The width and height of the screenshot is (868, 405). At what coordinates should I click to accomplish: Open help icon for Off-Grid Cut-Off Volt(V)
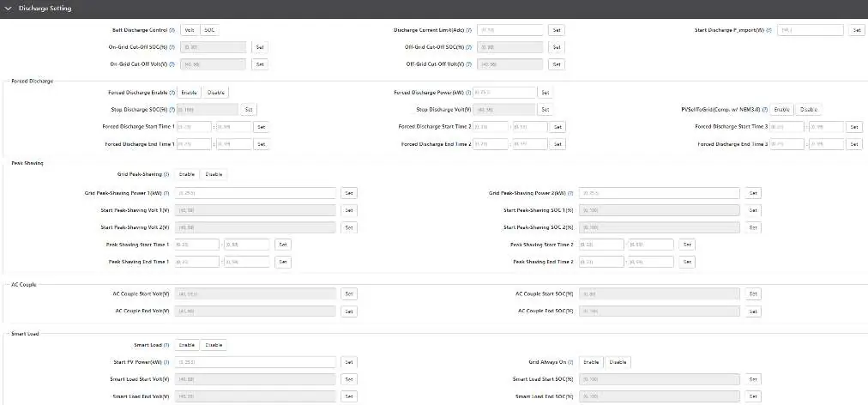[469, 65]
